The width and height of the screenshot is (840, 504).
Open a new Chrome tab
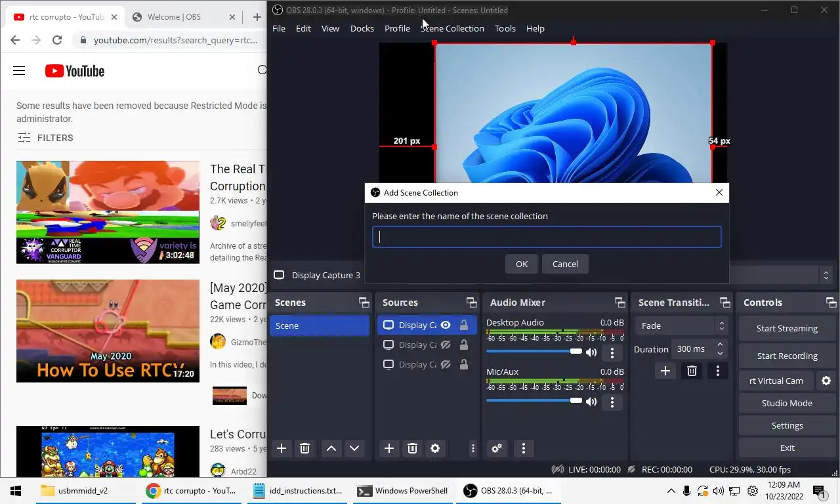coord(257,17)
